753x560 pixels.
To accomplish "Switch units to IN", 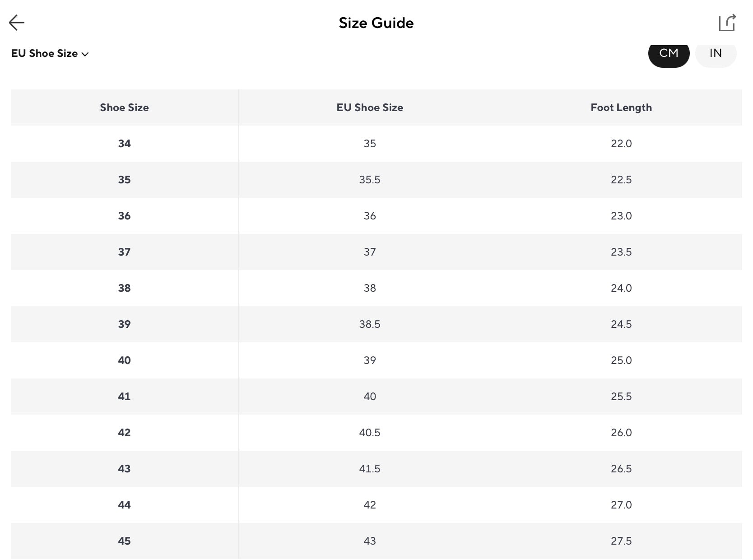I will [x=716, y=54].
